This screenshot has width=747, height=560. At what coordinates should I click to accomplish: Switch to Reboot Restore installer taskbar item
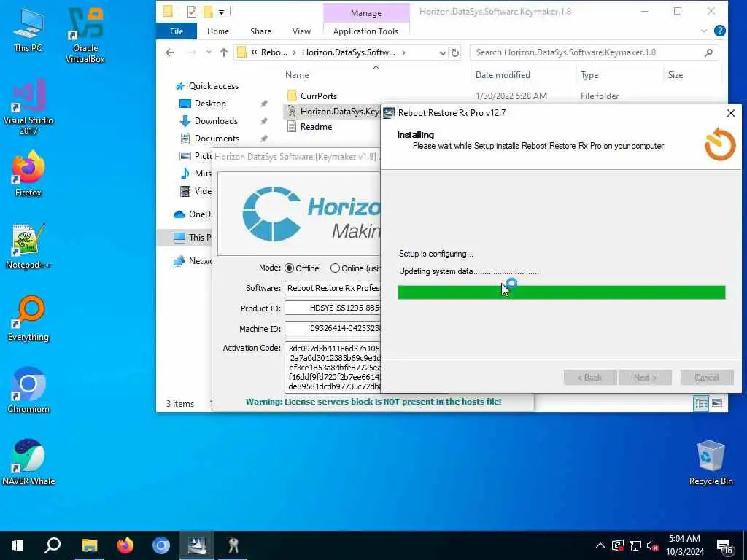coord(197,545)
